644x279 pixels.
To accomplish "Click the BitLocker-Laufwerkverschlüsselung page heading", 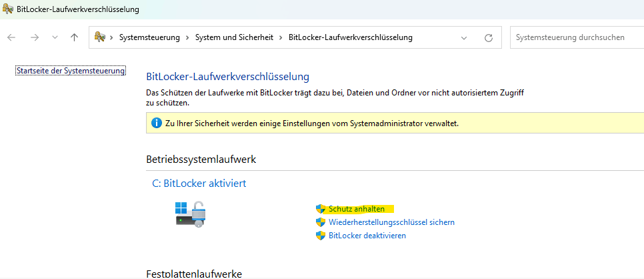I will tap(227, 77).
